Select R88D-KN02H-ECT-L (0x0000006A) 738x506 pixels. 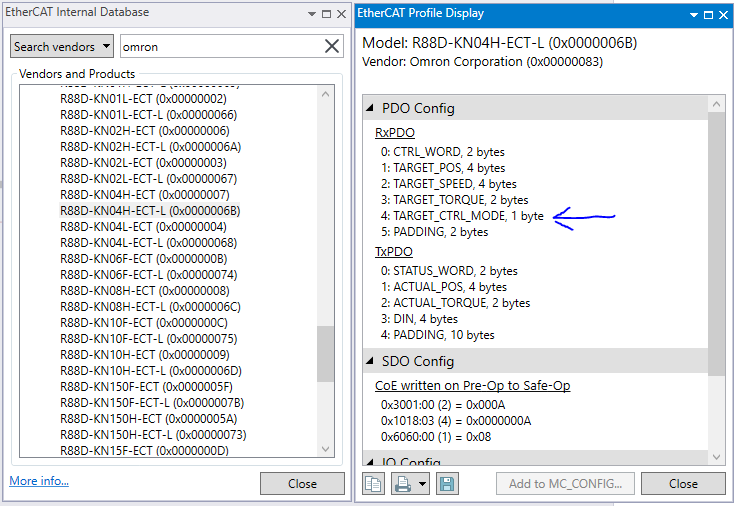150,147
